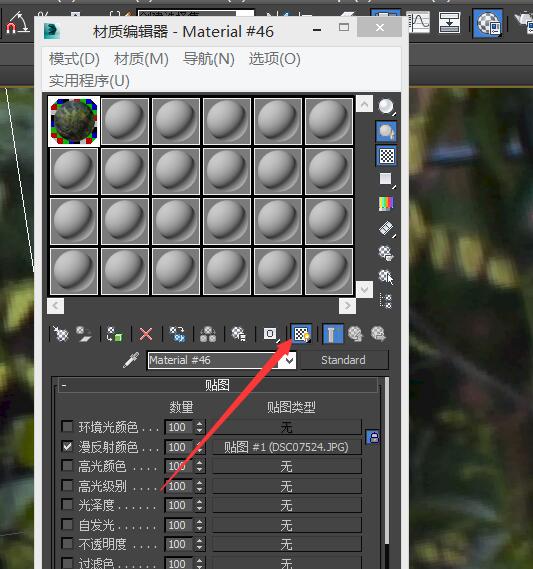Open the 材质(M) menu
The height and width of the screenshot is (569, 533).
(x=141, y=59)
